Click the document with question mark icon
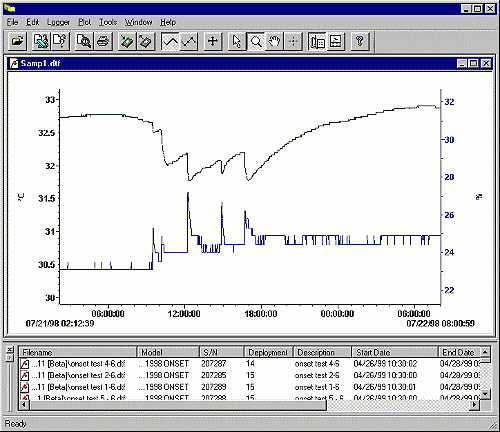Screen dimensions: 500x432 tap(60, 41)
